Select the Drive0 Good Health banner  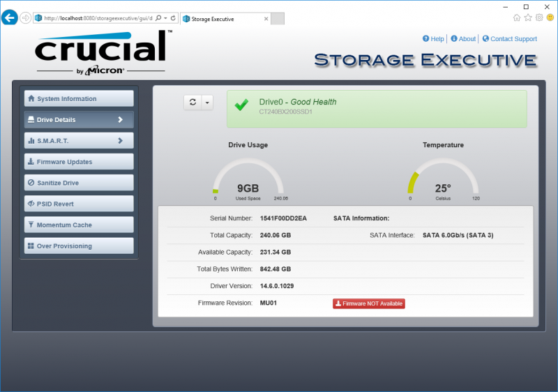point(377,109)
